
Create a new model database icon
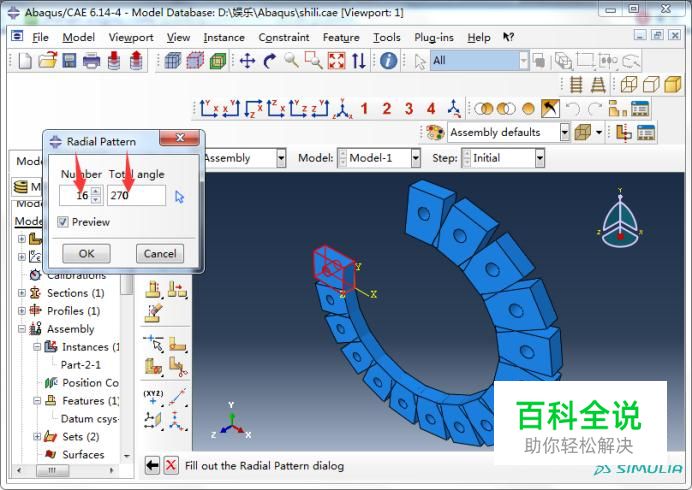(25, 60)
